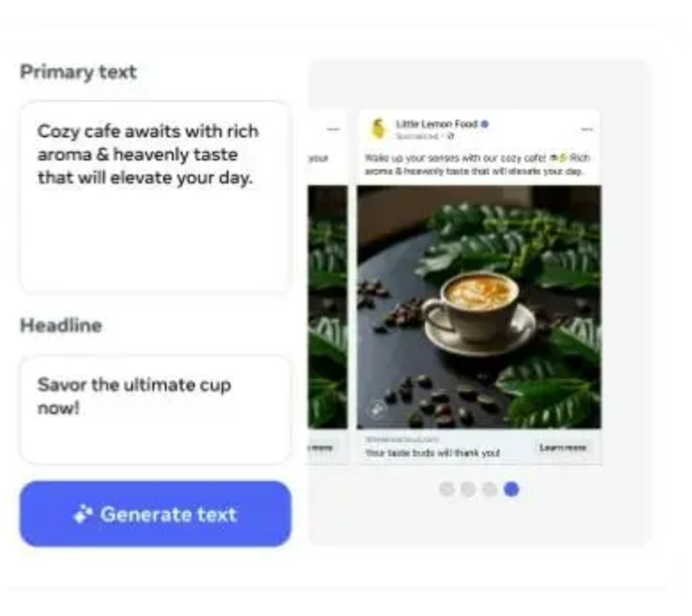This screenshot has height=616, width=692.
Task: Click the partially visible previous ad image
Action: pyautogui.click(x=328, y=308)
